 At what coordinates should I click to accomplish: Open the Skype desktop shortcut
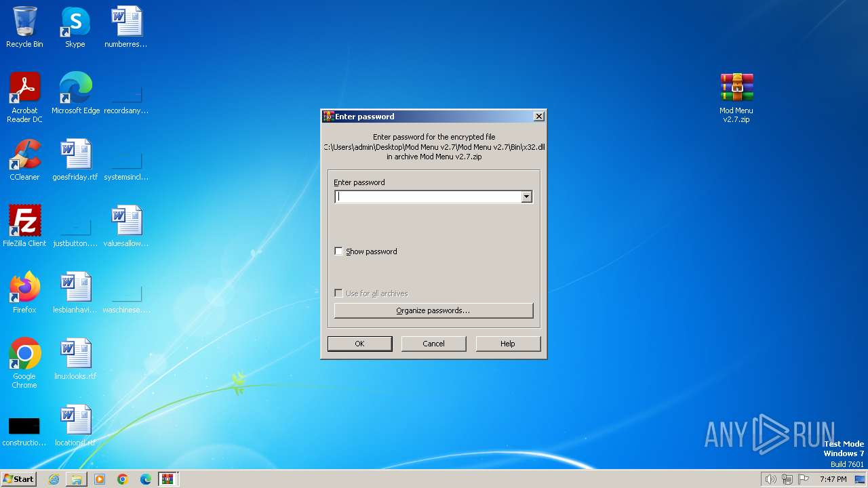point(75,27)
